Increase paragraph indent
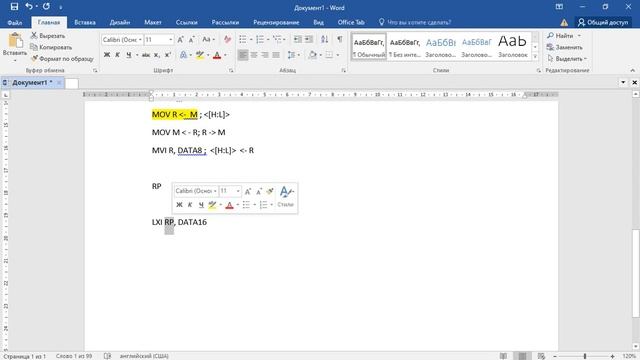The image size is (640, 360). pos(309,40)
